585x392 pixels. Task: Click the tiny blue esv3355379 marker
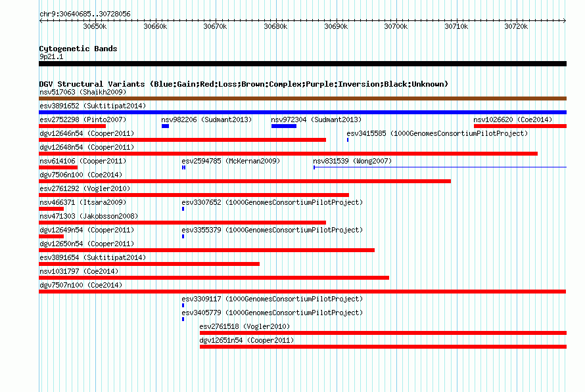[183, 236]
